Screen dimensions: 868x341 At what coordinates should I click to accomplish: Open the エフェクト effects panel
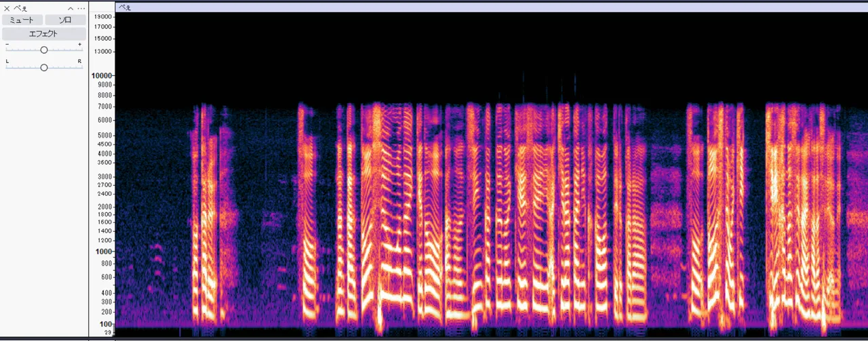(x=43, y=33)
